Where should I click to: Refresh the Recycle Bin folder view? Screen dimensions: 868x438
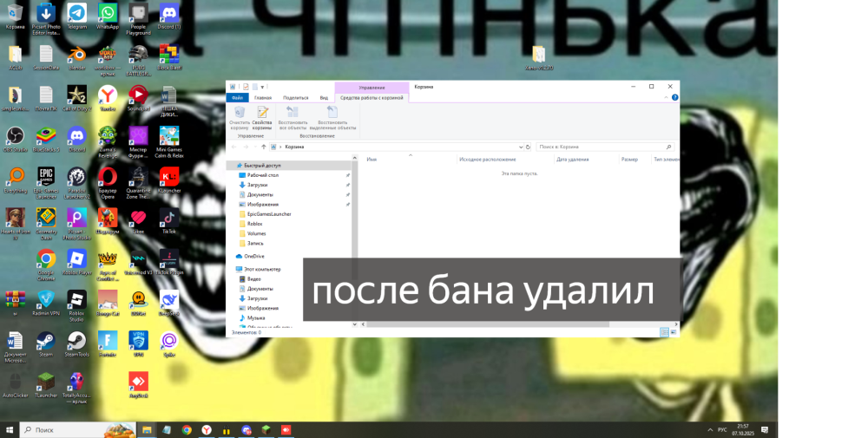[x=528, y=147]
